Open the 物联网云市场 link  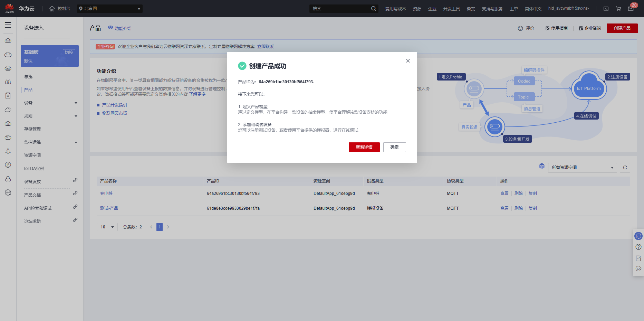coord(115,113)
